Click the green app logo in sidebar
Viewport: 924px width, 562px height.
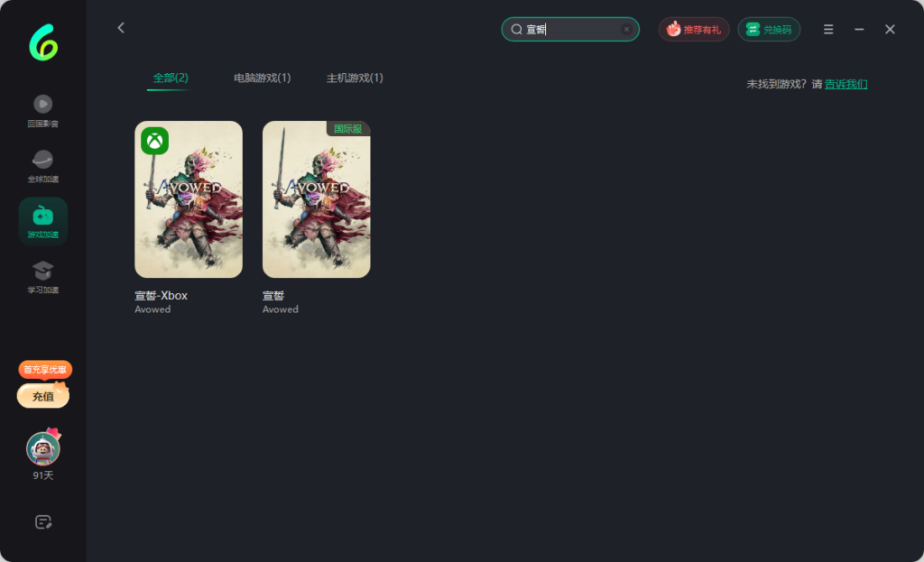coord(43,42)
